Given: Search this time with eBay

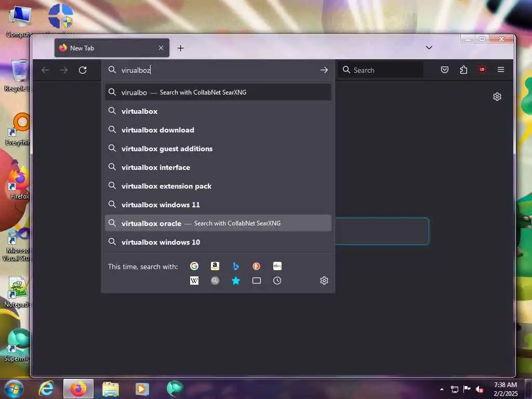Looking at the screenshot, I should (x=277, y=266).
